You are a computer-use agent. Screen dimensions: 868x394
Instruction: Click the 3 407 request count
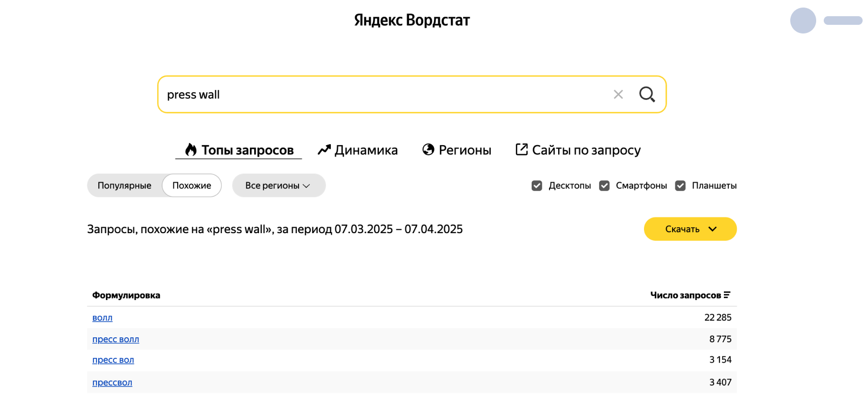[x=721, y=382]
